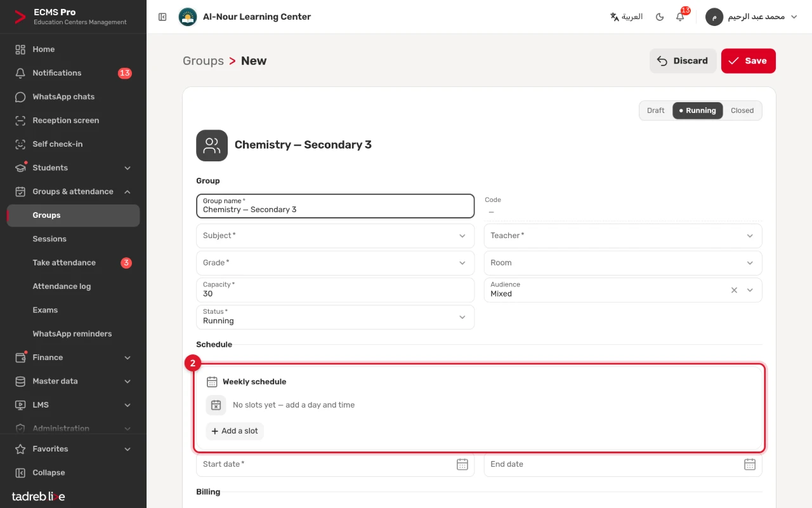Open the Teacher dropdown

point(623,236)
